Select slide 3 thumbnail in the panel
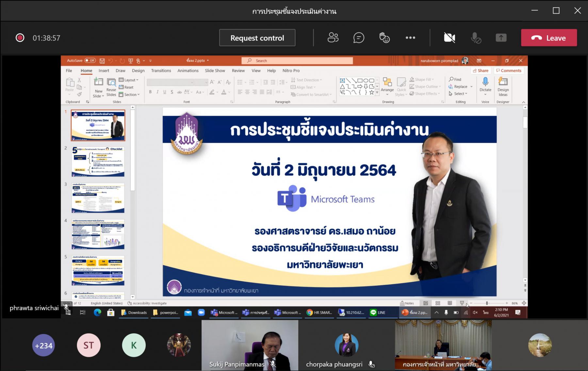588x371 pixels. click(98, 198)
